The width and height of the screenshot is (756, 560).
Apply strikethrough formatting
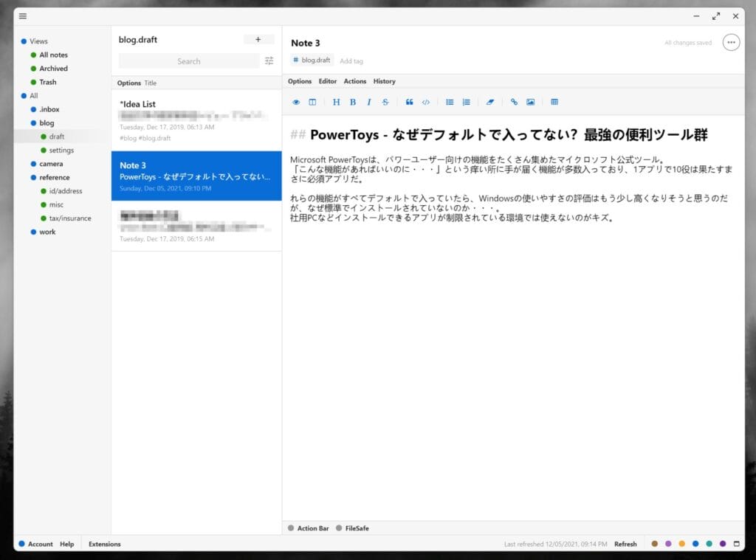(x=385, y=102)
